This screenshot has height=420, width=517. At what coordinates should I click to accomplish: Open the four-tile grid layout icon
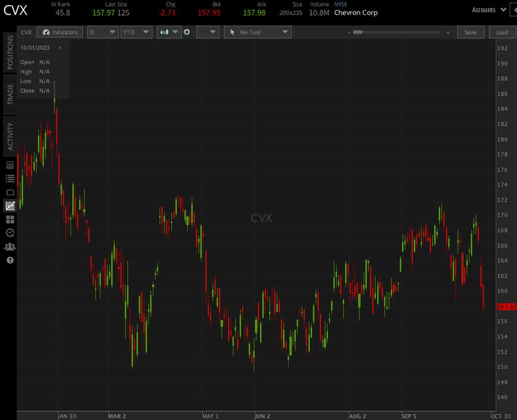(x=10, y=220)
